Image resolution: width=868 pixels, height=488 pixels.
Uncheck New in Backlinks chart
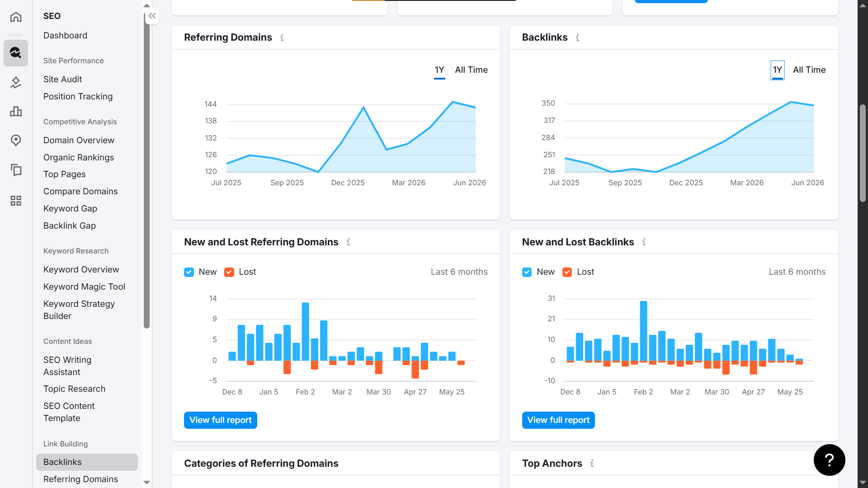[x=527, y=272]
